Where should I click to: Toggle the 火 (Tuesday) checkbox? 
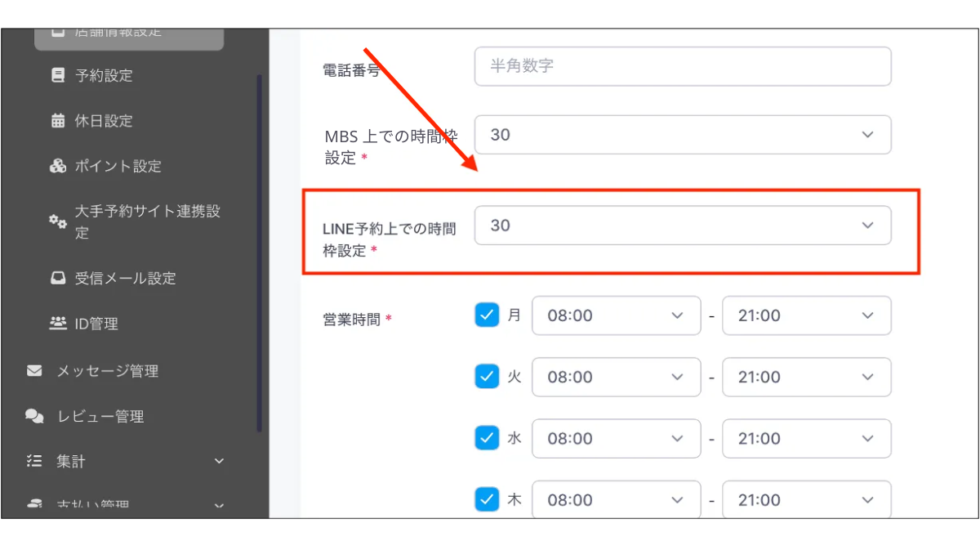point(487,377)
